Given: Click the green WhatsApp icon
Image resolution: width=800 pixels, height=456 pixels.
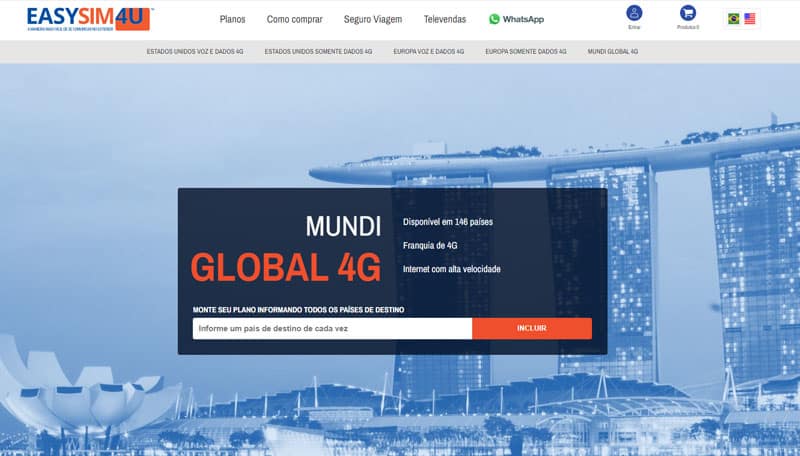Looking at the screenshot, I should [494, 19].
